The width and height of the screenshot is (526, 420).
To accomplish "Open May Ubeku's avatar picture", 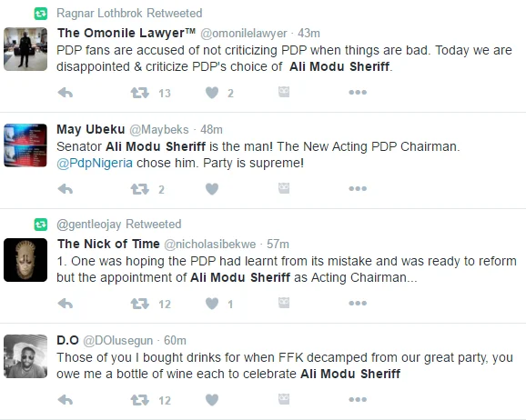I will [25, 145].
